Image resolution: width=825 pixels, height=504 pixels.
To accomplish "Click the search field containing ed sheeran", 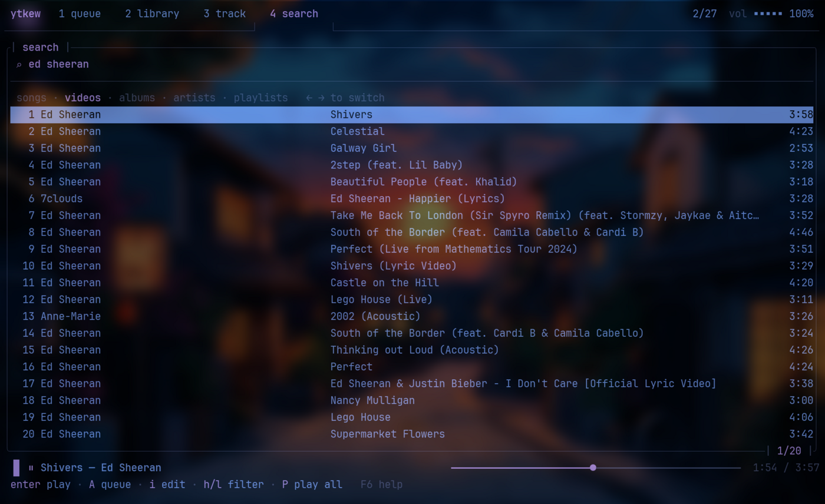I will click(x=412, y=64).
